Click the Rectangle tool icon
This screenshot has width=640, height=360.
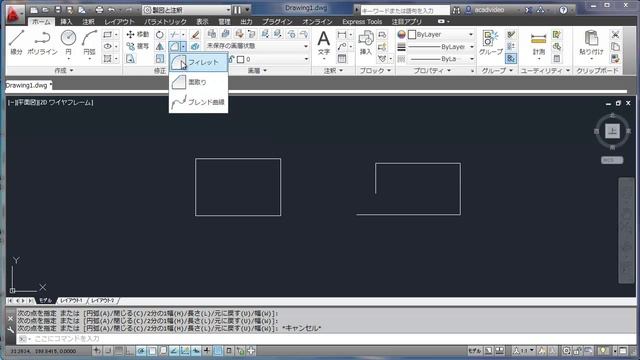107,35
